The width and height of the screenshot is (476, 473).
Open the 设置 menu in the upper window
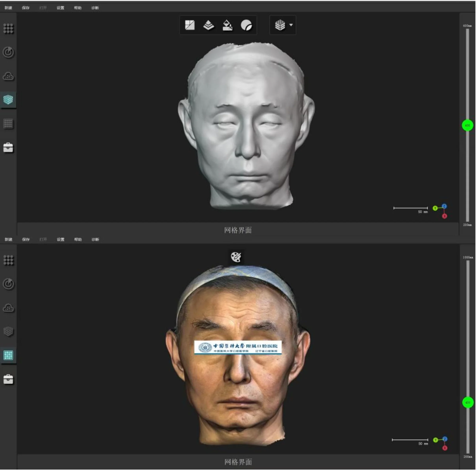coord(60,8)
